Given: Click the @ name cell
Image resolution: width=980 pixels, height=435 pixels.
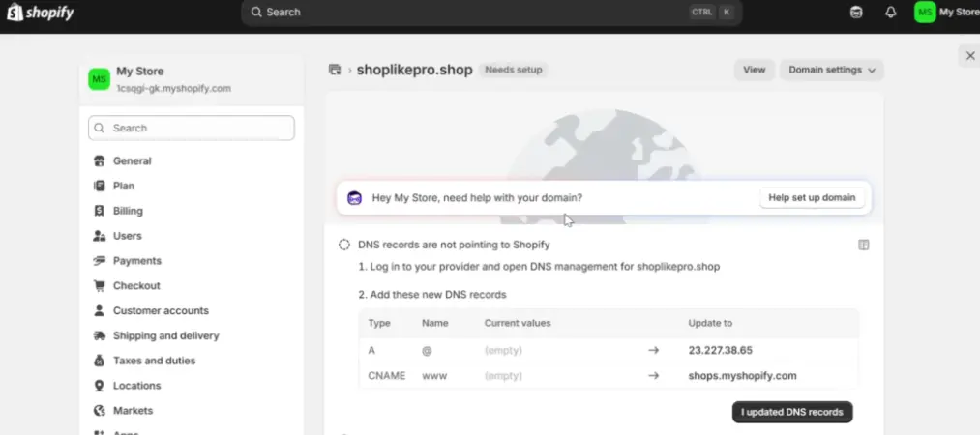Looking at the screenshot, I should pyautogui.click(x=427, y=351).
